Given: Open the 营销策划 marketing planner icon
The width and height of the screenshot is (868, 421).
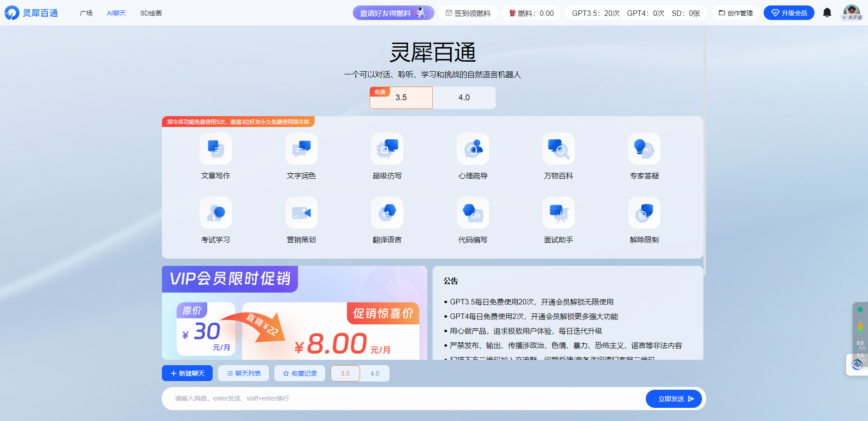Looking at the screenshot, I should pyautogui.click(x=301, y=213).
